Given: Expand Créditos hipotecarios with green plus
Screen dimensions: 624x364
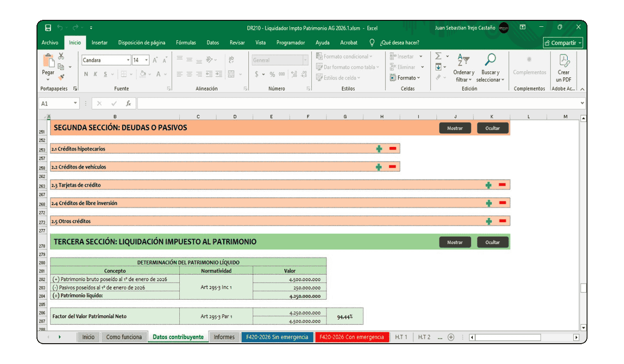Looking at the screenshot, I should point(379,149).
